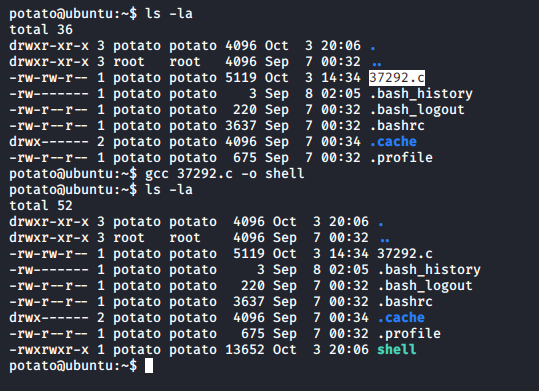
Task: Click the 'root' owner in the first listing
Action: point(129,62)
